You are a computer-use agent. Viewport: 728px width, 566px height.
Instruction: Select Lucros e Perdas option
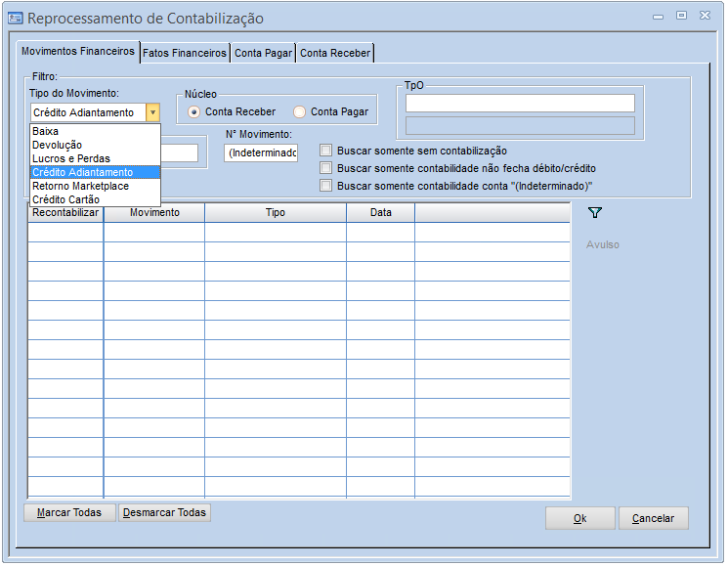pyautogui.click(x=70, y=158)
